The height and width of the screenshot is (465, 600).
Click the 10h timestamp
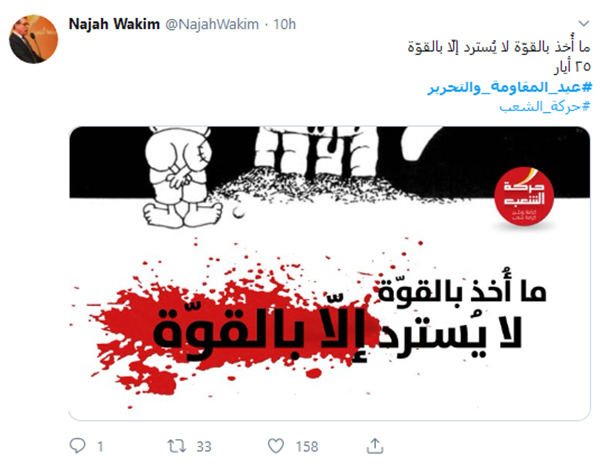point(284,24)
